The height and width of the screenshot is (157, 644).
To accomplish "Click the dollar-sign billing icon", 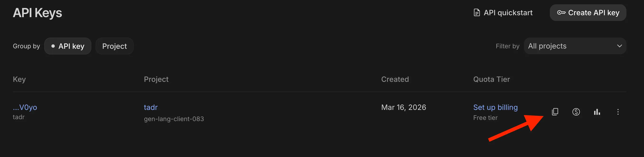I will [576, 112].
